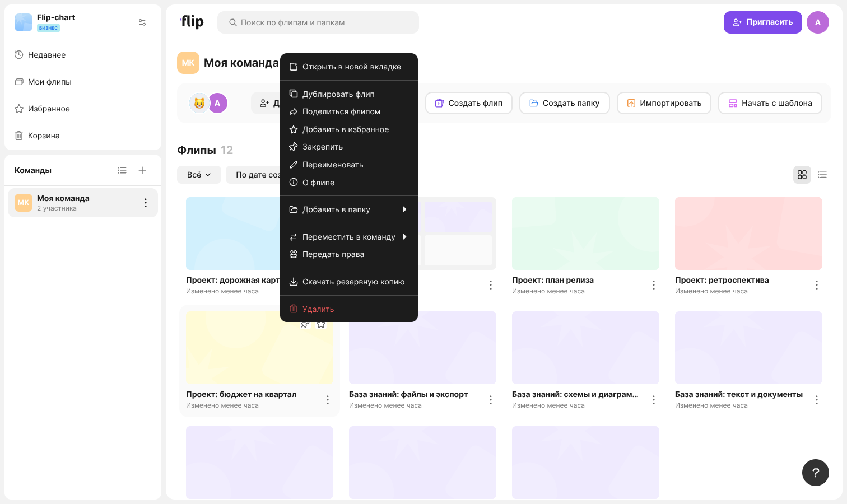
Task: Select Добавить в избранное menu item
Action: 349,129
